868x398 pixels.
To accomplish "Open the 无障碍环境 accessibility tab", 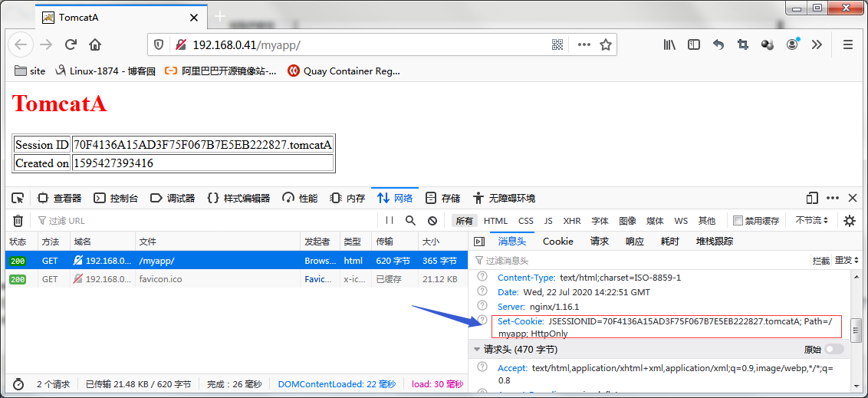I will click(x=505, y=198).
